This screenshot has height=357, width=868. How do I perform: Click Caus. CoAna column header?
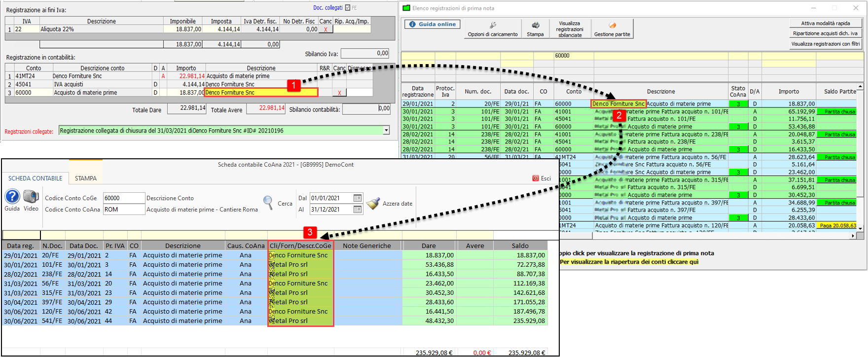(x=246, y=246)
